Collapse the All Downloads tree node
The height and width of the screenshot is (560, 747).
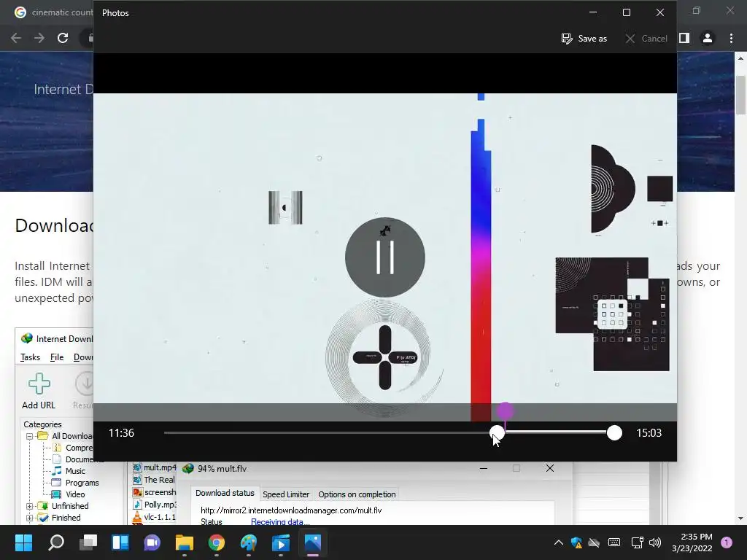(29, 436)
